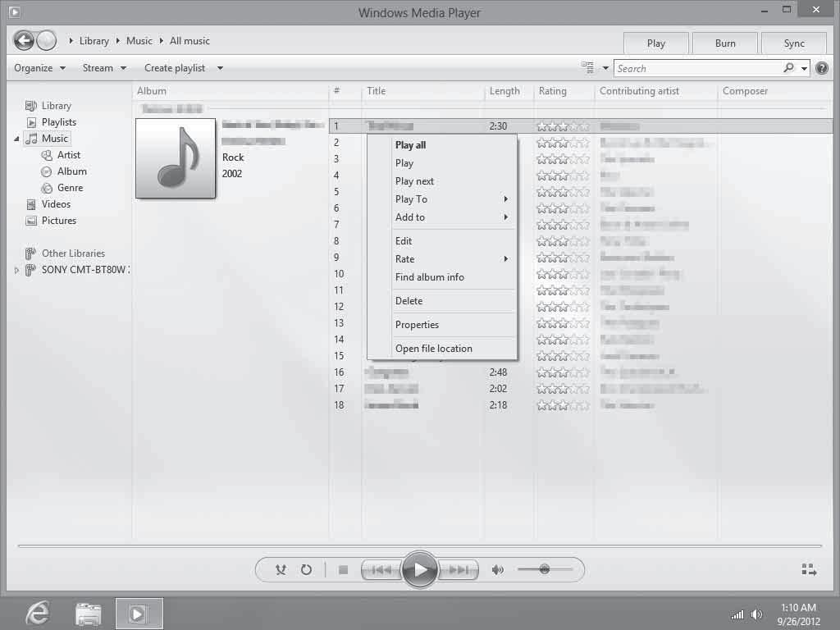Image resolution: width=840 pixels, height=630 pixels.
Task: Toggle shuffle mode
Action: pyautogui.click(x=281, y=570)
